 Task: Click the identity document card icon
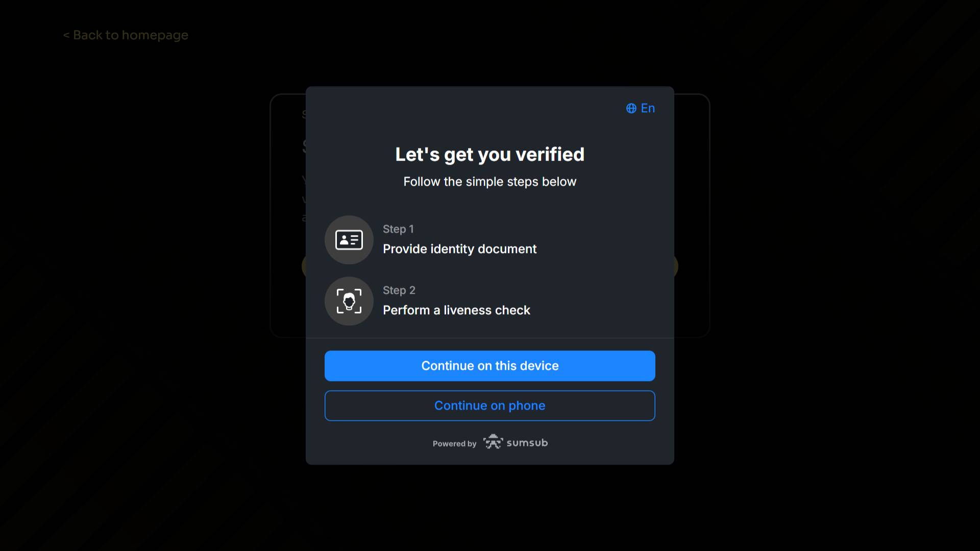349,240
